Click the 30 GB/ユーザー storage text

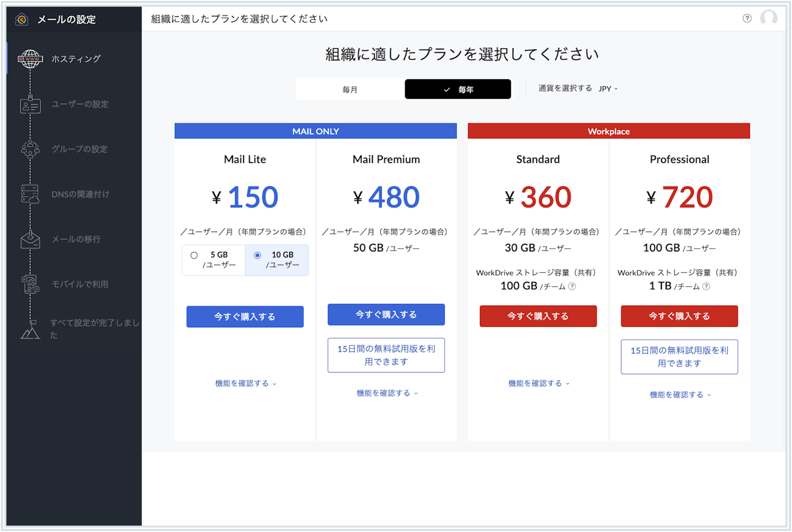point(538,248)
